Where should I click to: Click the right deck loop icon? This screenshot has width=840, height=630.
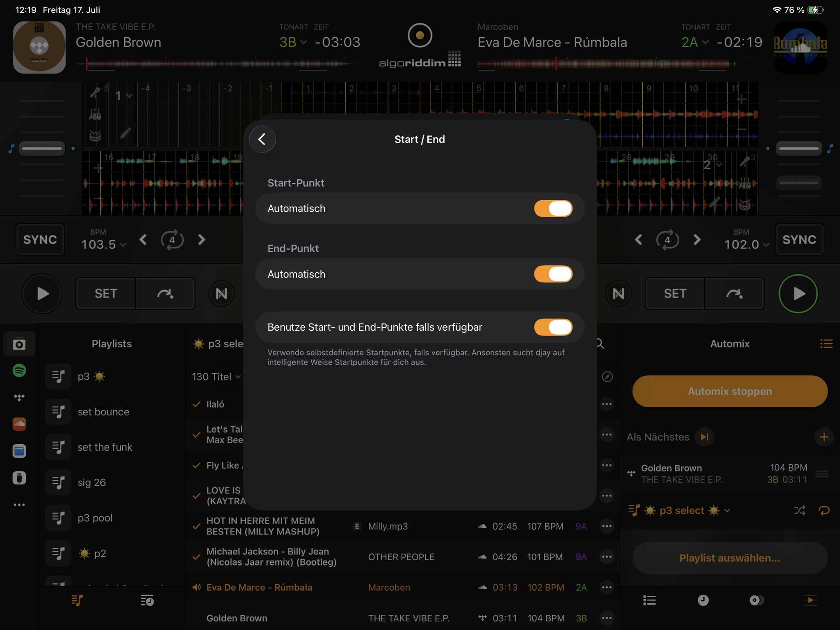[668, 240]
